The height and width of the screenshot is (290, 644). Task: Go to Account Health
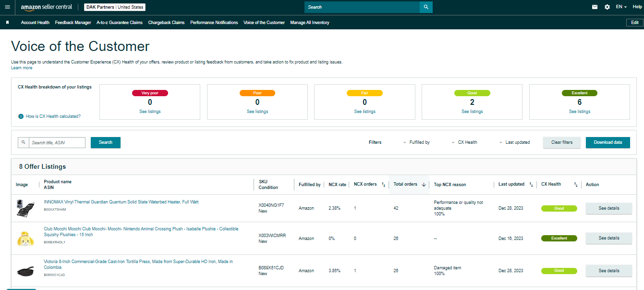[35, 23]
